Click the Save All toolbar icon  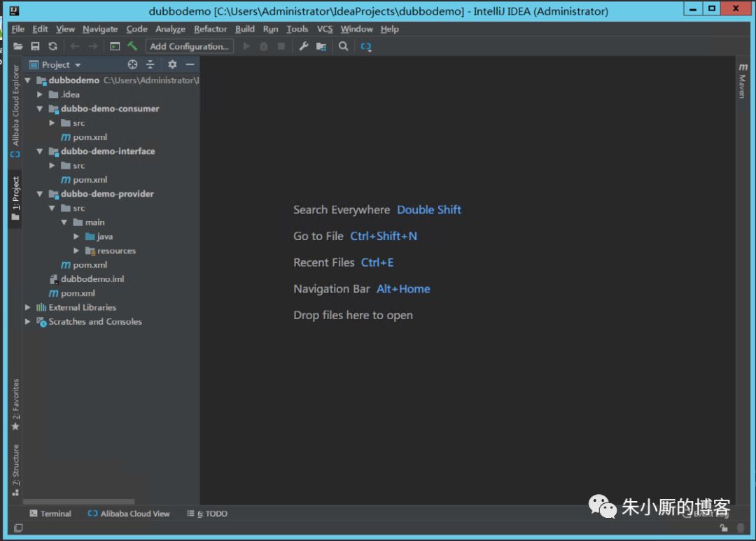point(35,46)
